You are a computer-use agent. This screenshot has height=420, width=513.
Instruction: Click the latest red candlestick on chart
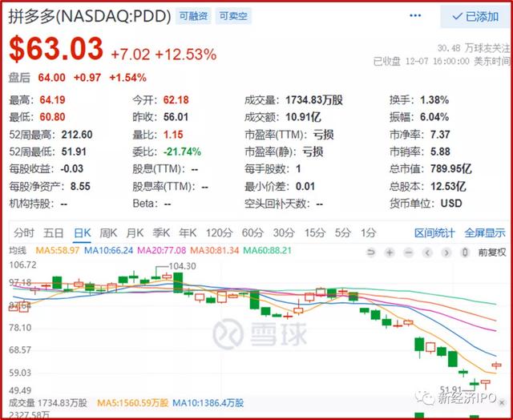496,365
